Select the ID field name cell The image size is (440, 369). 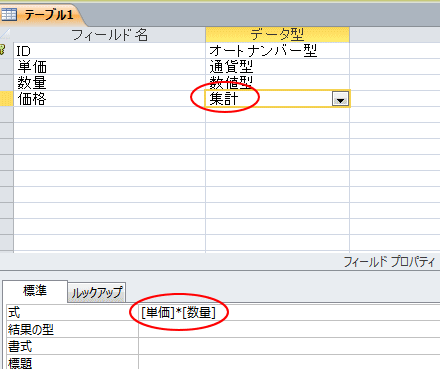tap(109, 51)
